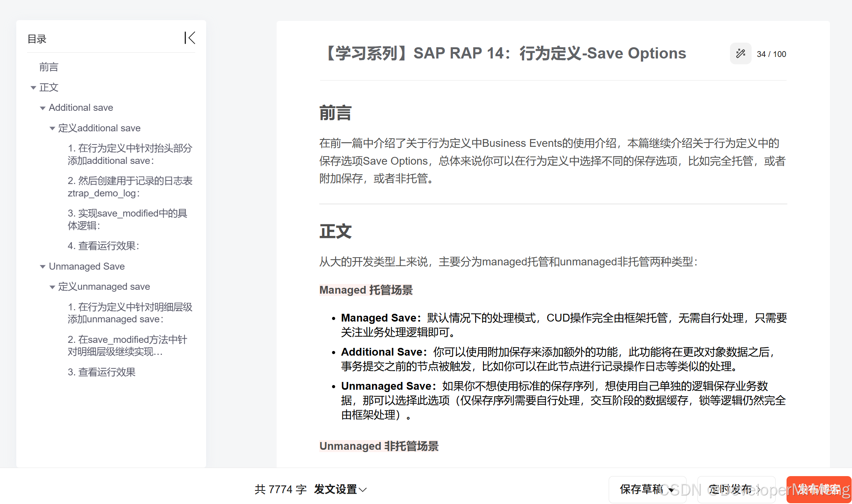
Task: Collapse 定义additional save outline triangle
Action: click(52, 129)
